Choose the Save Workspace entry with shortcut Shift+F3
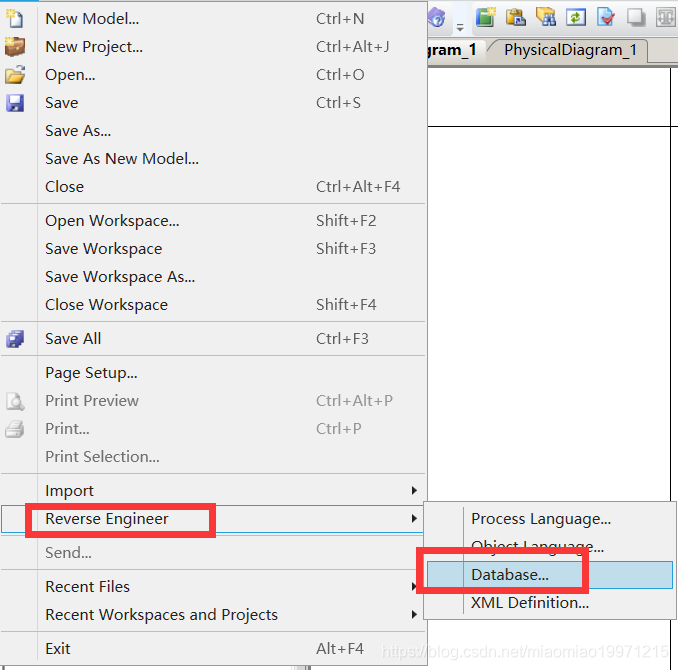The width and height of the screenshot is (678, 670). [214, 249]
